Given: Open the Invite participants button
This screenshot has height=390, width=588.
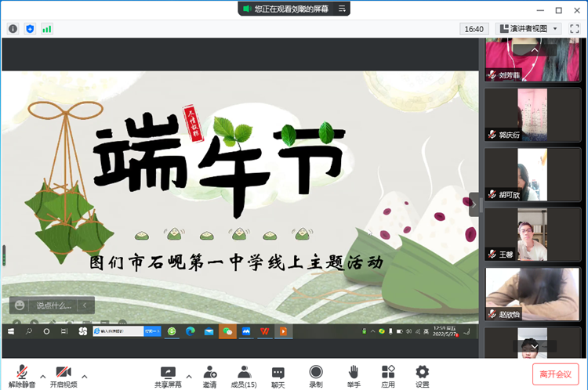Looking at the screenshot, I should tap(209, 377).
